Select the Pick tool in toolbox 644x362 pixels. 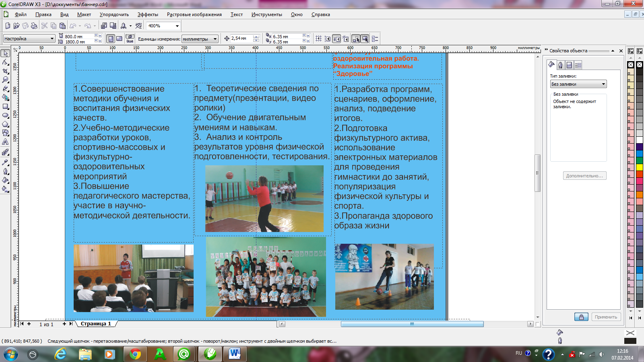click(5, 53)
